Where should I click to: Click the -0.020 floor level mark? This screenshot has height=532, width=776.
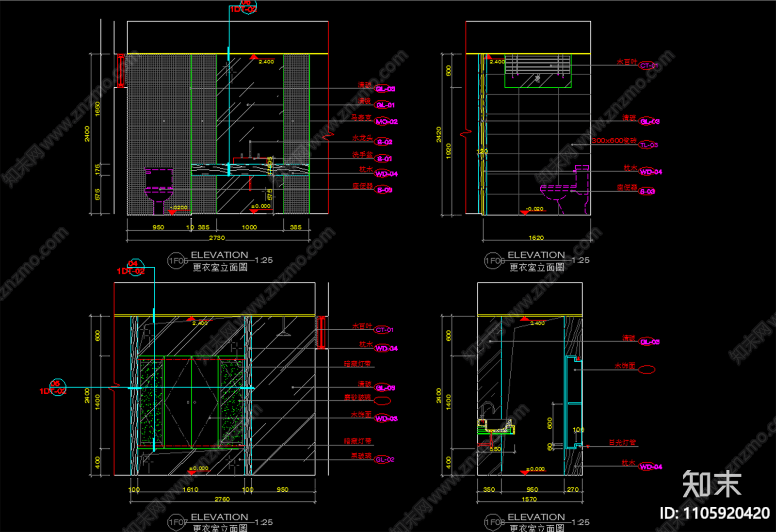(534, 209)
